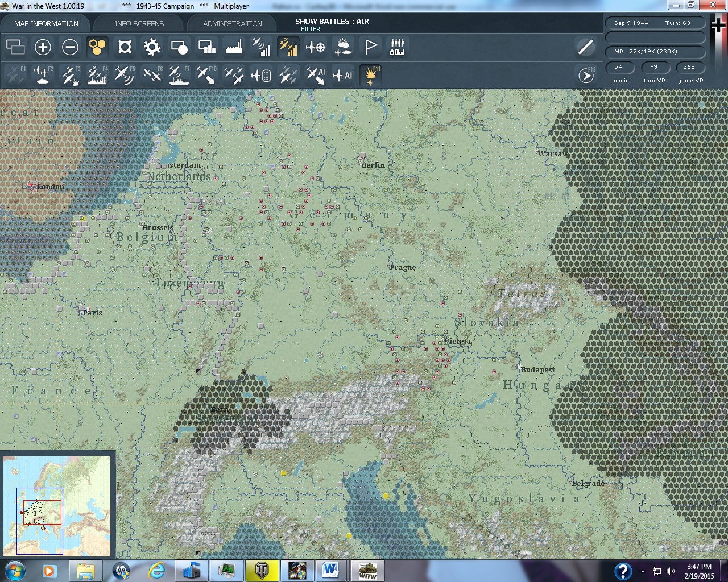Select F2 ground support planes icon
728x582 pixels.
[x=43, y=75]
